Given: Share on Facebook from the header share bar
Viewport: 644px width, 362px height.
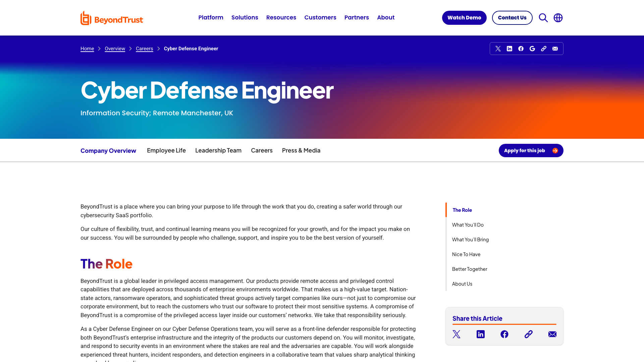Looking at the screenshot, I should (521, 49).
